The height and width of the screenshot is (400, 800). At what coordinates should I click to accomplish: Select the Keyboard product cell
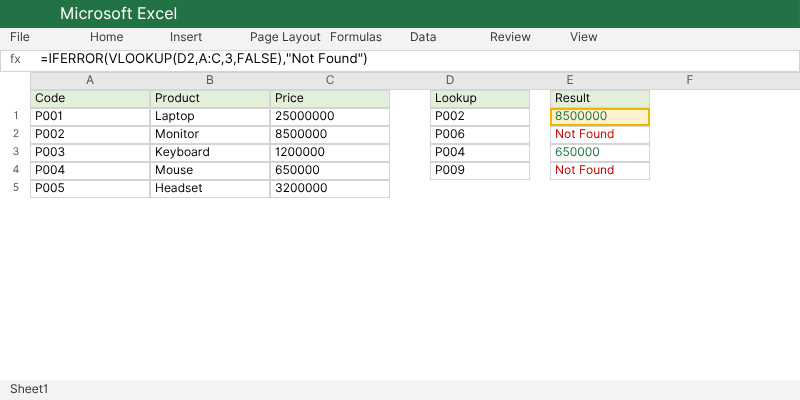[x=210, y=153]
